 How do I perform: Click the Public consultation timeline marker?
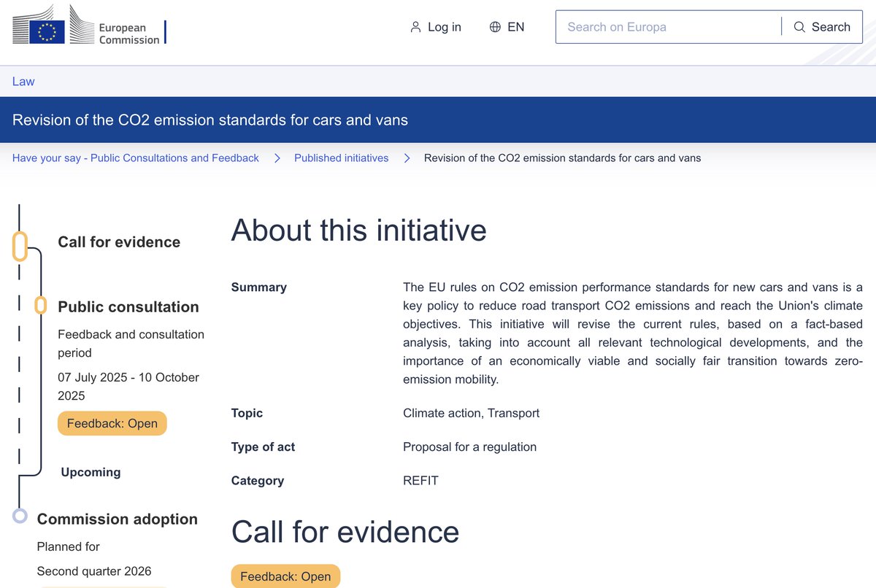pos(41,305)
